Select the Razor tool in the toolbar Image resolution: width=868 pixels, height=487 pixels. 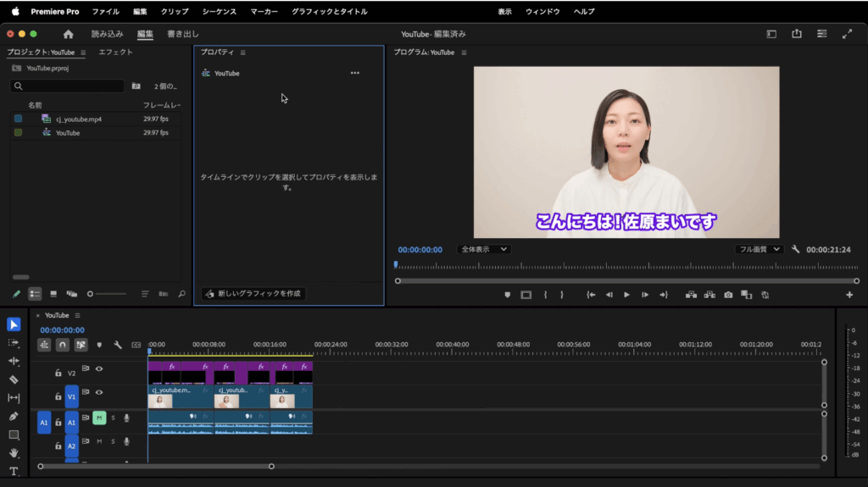click(14, 379)
